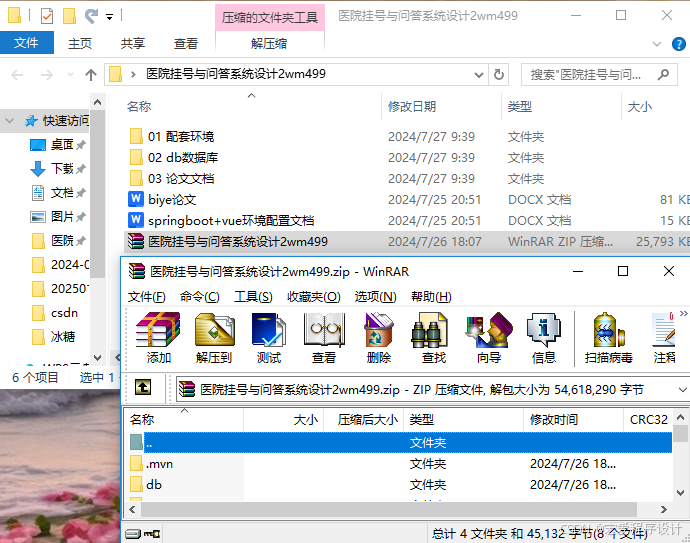Click the navigation pane scrollbar up arrow
The image size is (690, 543).
(x=98, y=103)
